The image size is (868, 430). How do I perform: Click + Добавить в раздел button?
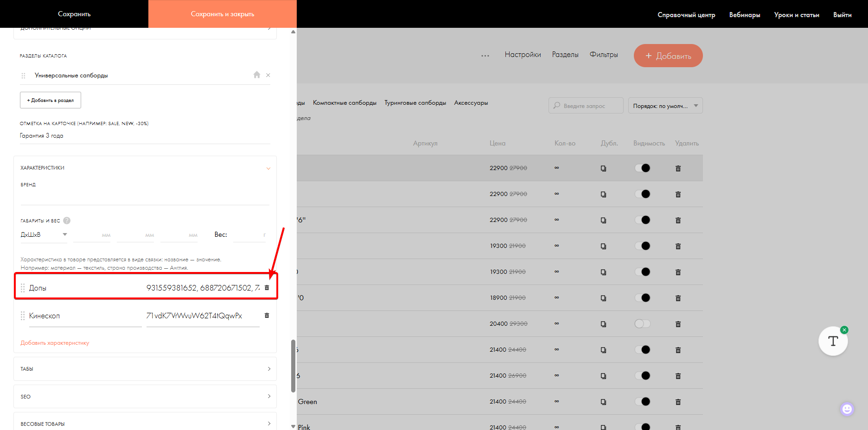point(51,100)
